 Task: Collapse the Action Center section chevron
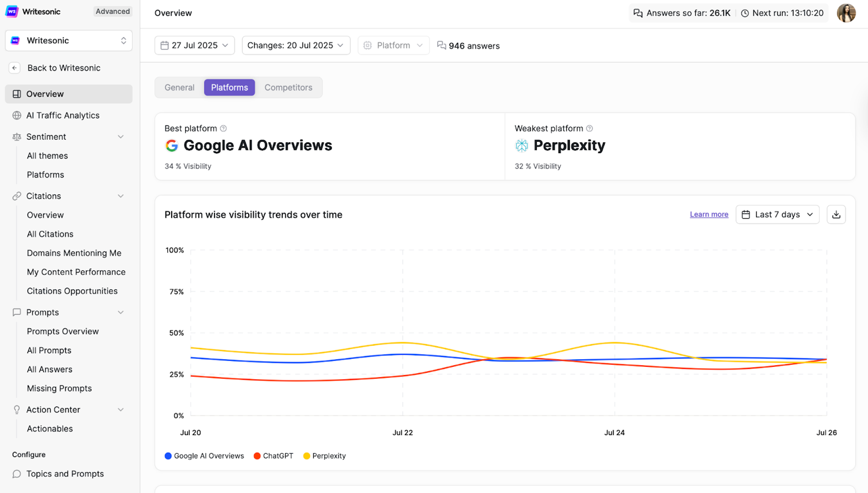(121, 409)
